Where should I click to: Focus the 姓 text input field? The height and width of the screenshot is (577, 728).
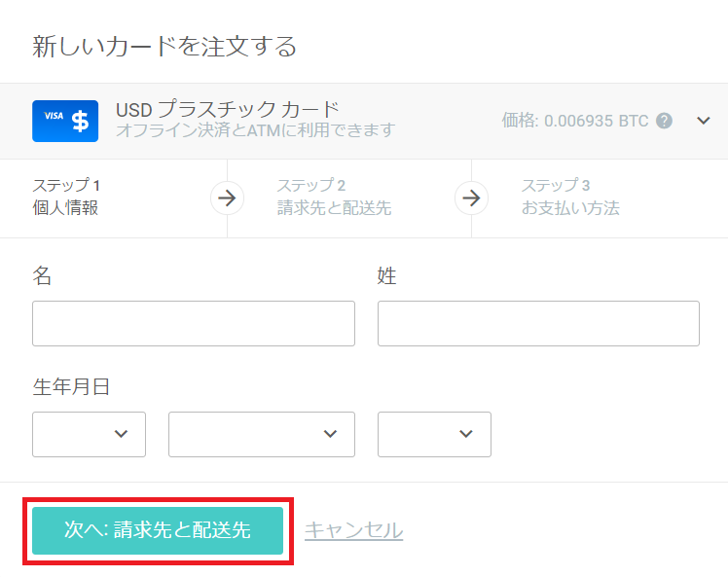[x=538, y=323]
